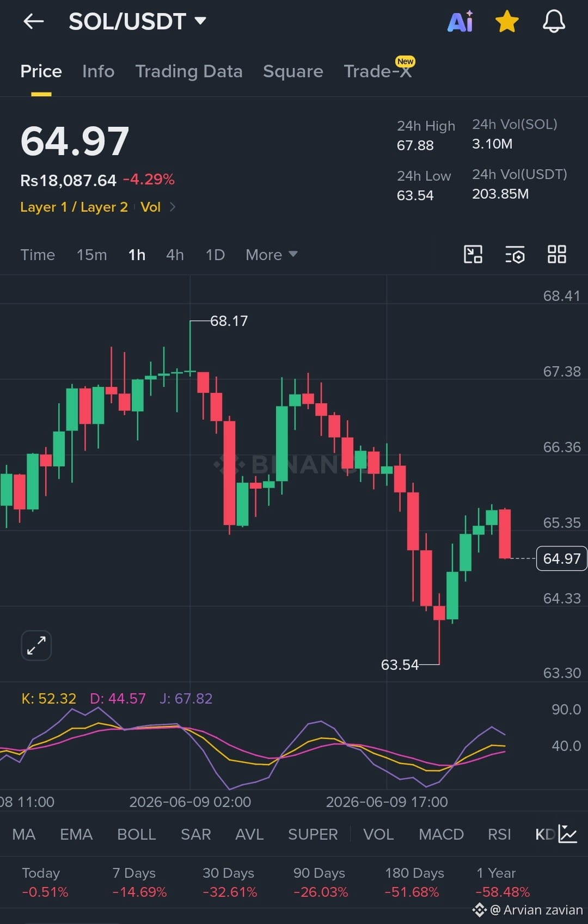Image resolution: width=588 pixels, height=924 pixels.
Task: Expand chart to fullscreen
Action: tap(36, 645)
